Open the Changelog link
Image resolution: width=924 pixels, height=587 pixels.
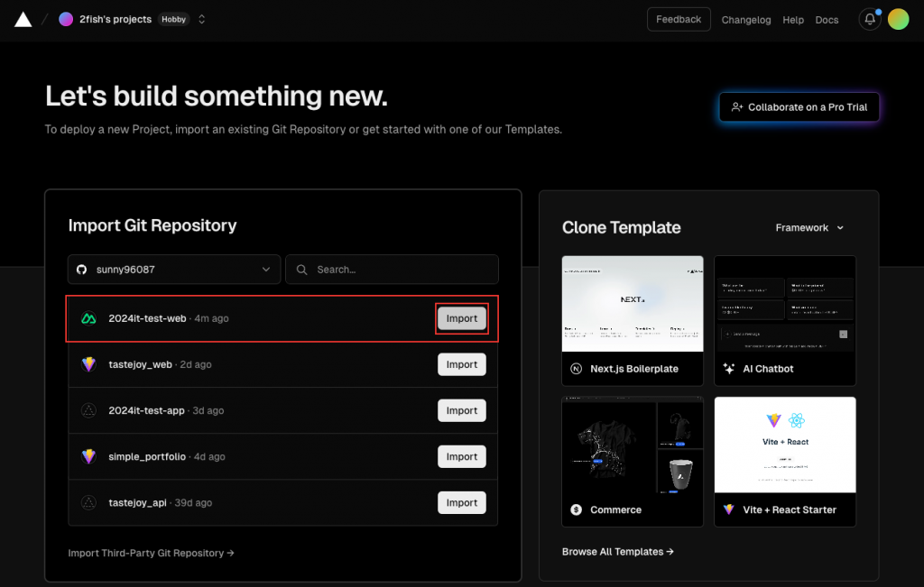pyautogui.click(x=746, y=20)
